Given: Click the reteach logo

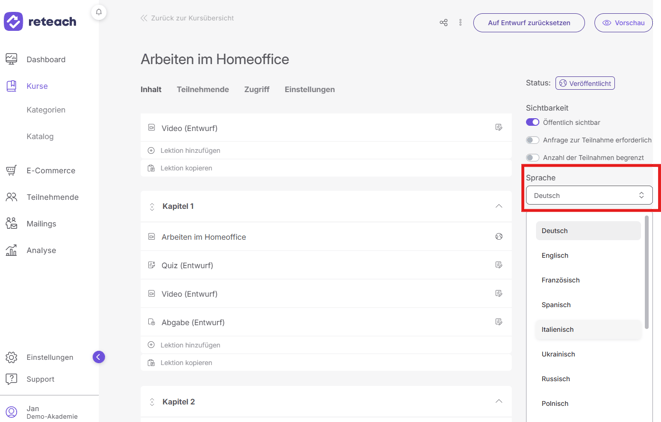Looking at the screenshot, I should pyautogui.click(x=40, y=21).
